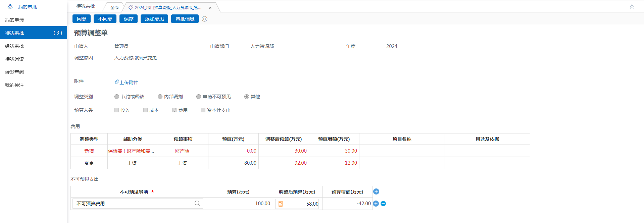Select the 节约或释放 radio option
Screen dimensions: 644x223
(117, 97)
